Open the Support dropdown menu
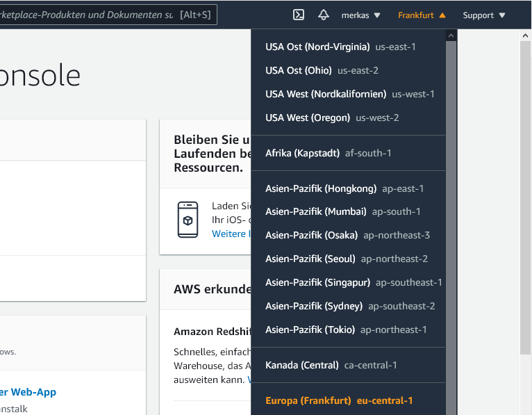The height and width of the screenshot is (415, 532). click(x=484, y=15)
